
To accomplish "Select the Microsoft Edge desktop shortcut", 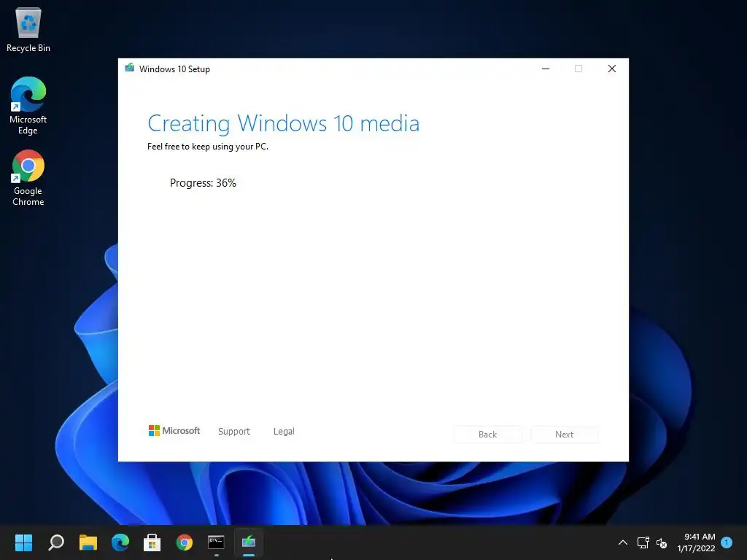I will point(28,106).
